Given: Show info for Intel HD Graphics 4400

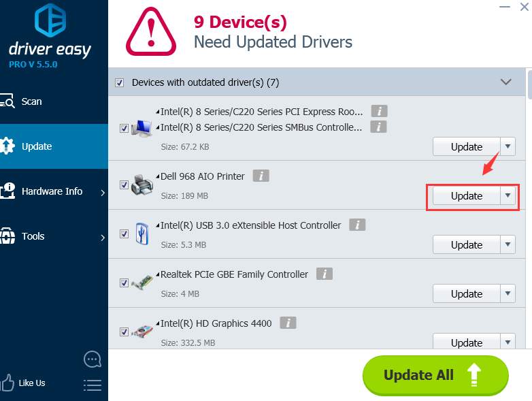Looking at the screenshot, I should [288, 323].
